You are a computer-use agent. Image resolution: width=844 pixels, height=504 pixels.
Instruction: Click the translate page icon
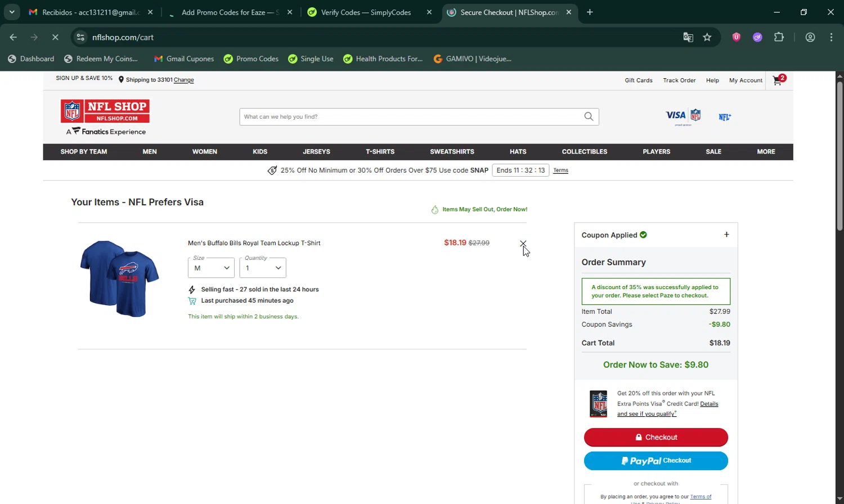688,37
